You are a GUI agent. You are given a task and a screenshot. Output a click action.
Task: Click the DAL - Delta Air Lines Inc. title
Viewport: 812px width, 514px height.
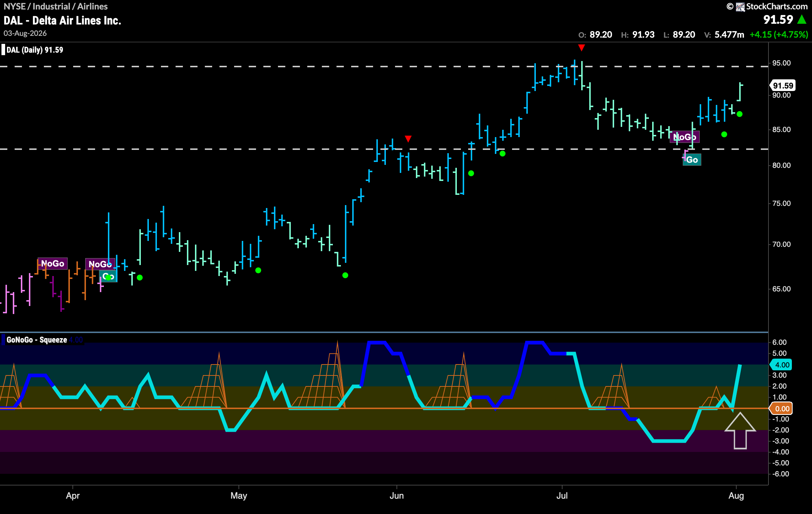[x=62, y=20]
